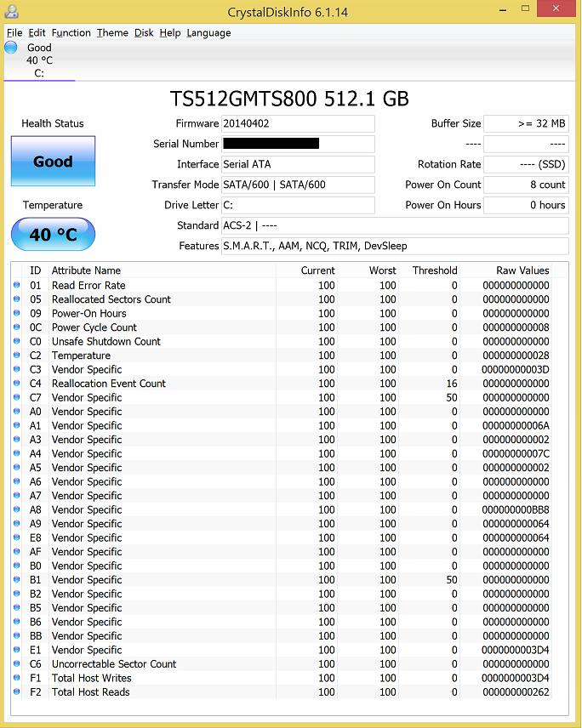The width and height of the screenshot is (582, 728).
Task: Open the Help menu
Action: click(170, 33)
